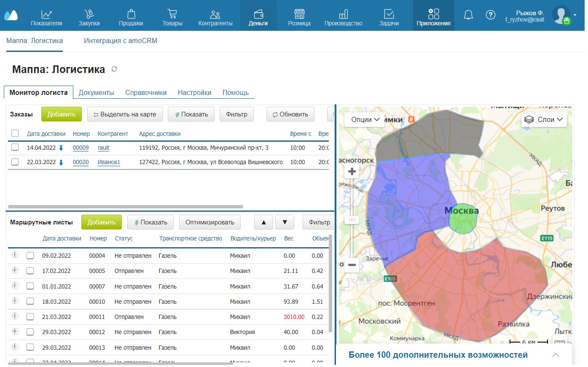Viewport: 588px width, 367px height.
Task: Open the Опции dropdown on the map
Action: point(365,119)
